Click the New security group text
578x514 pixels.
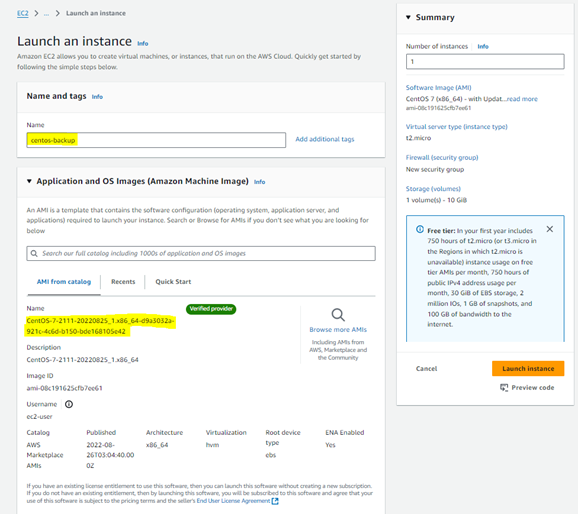[x=435, y=170]
